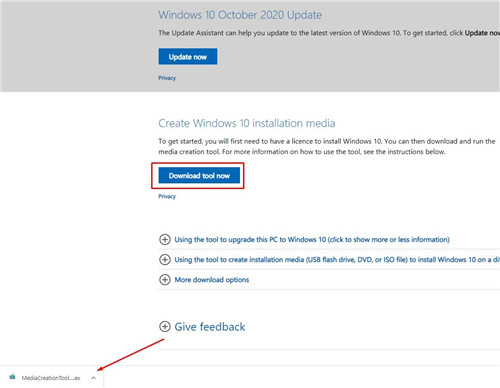Expand plus icon beside More download options
The height and width of the screenshot is (388, 500).
165,279
